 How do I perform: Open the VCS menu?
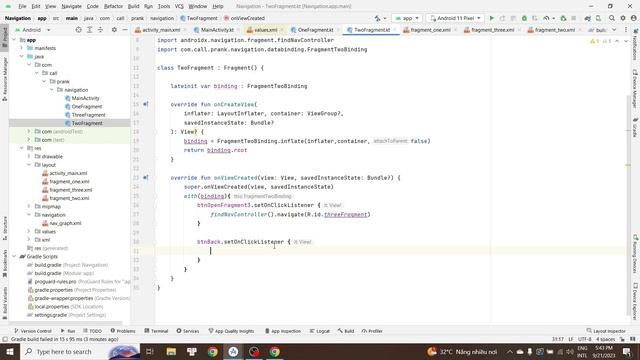179,7
